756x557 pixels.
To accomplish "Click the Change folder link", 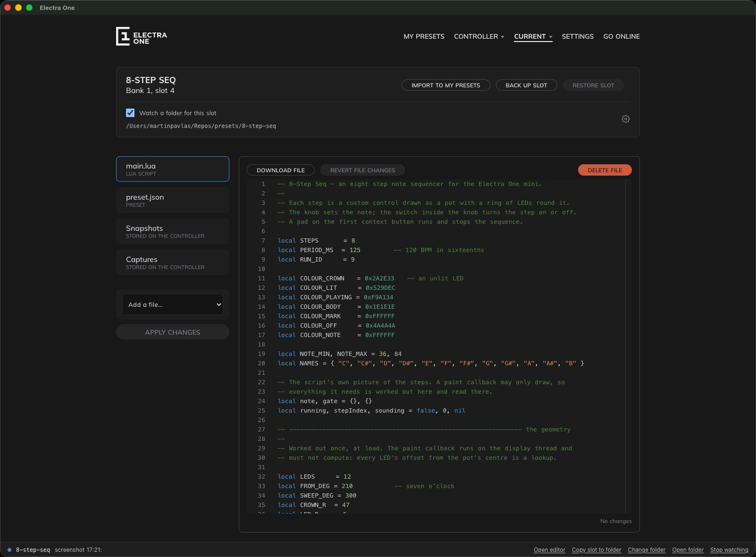I will pos(647,550).
